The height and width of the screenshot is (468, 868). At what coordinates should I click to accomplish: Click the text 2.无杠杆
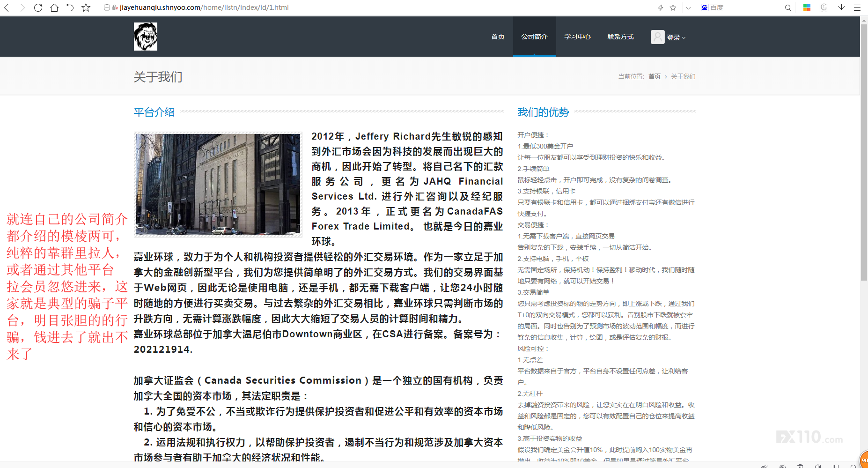[530, 394]
